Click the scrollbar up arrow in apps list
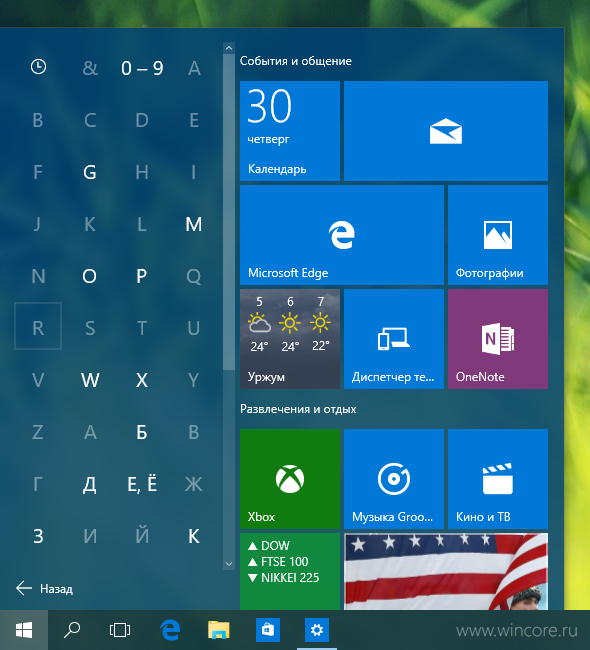 229,48
